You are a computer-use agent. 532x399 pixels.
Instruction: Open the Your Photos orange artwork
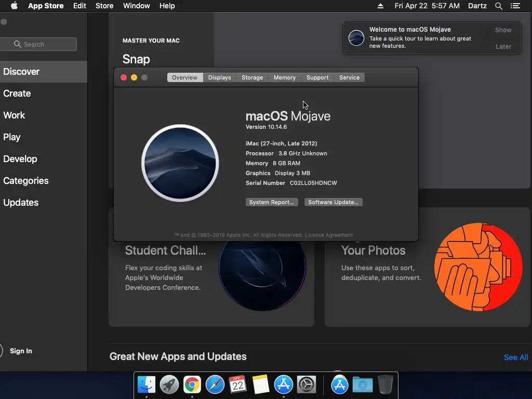[x=478, y=267]
